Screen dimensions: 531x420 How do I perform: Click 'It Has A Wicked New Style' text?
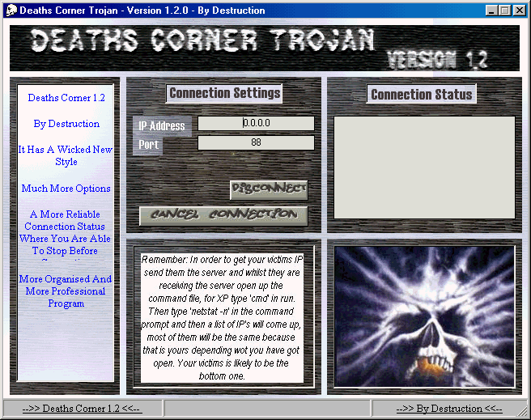point(66,155)
